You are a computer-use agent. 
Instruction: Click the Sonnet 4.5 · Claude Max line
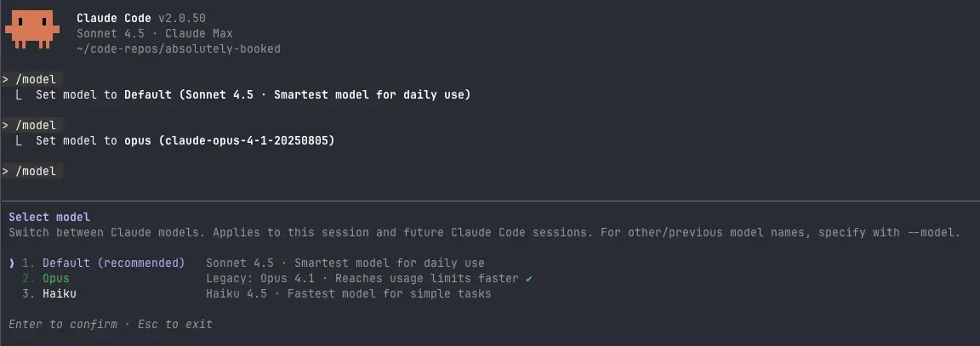[x=155, y=33]
